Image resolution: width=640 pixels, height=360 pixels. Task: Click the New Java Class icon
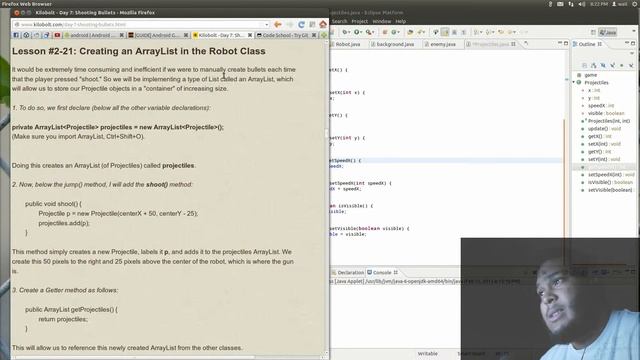(395, 32)
